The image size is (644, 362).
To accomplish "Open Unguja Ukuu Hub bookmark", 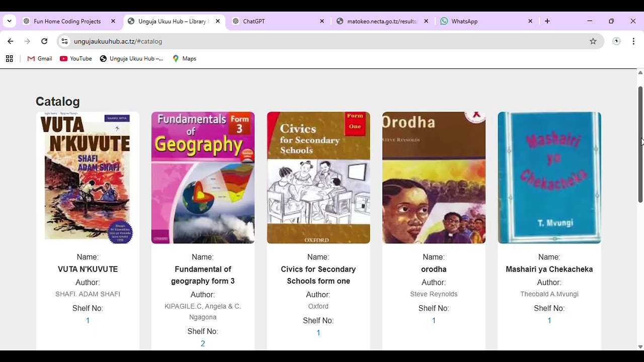I will pos(131,59).
